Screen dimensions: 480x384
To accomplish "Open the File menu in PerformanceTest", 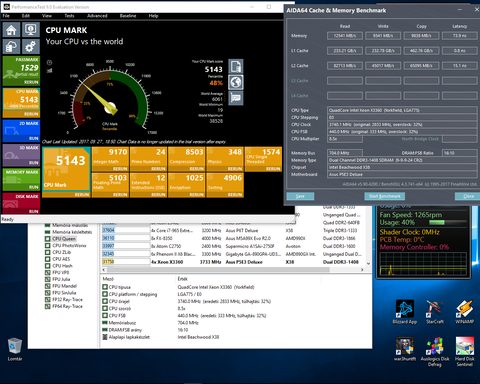I will 6,16.
